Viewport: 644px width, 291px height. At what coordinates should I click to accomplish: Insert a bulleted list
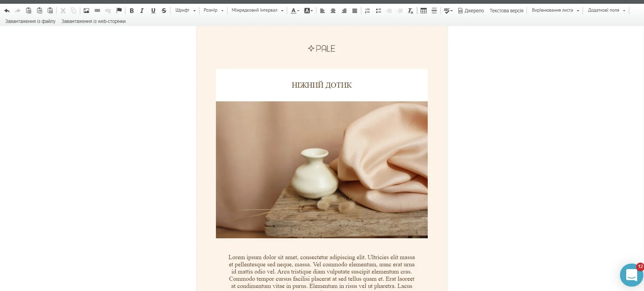[378, 11]
